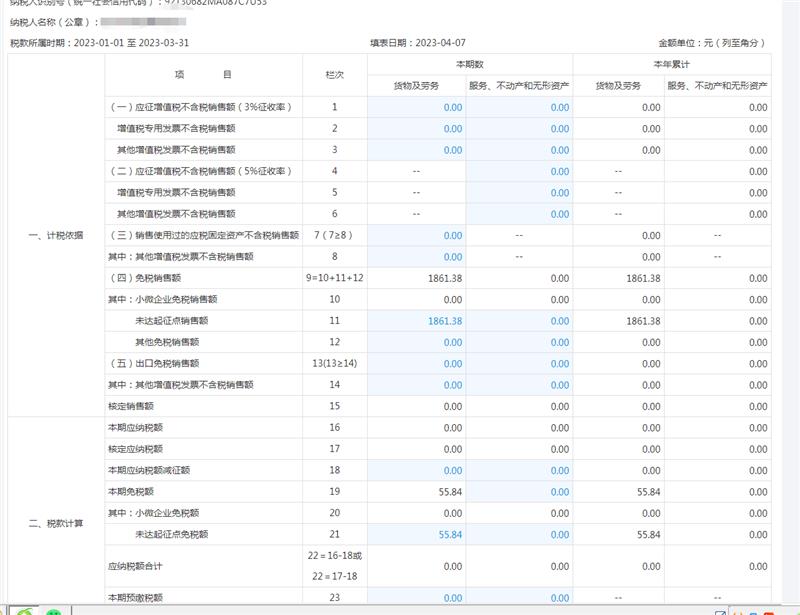Viewport: 800px width, 615px height.
Task: Click row 13 export exempt sales goods field
Action: point(416,364)
